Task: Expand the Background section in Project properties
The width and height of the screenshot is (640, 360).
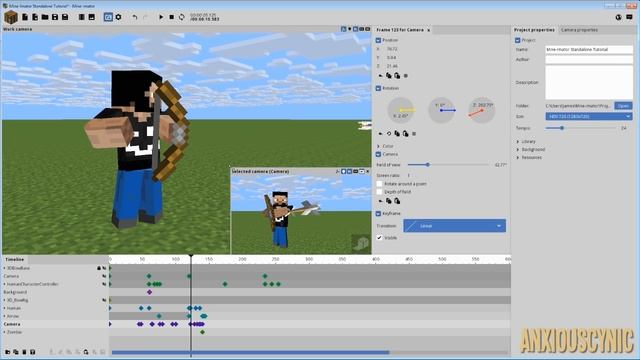Action: [518, 150]
